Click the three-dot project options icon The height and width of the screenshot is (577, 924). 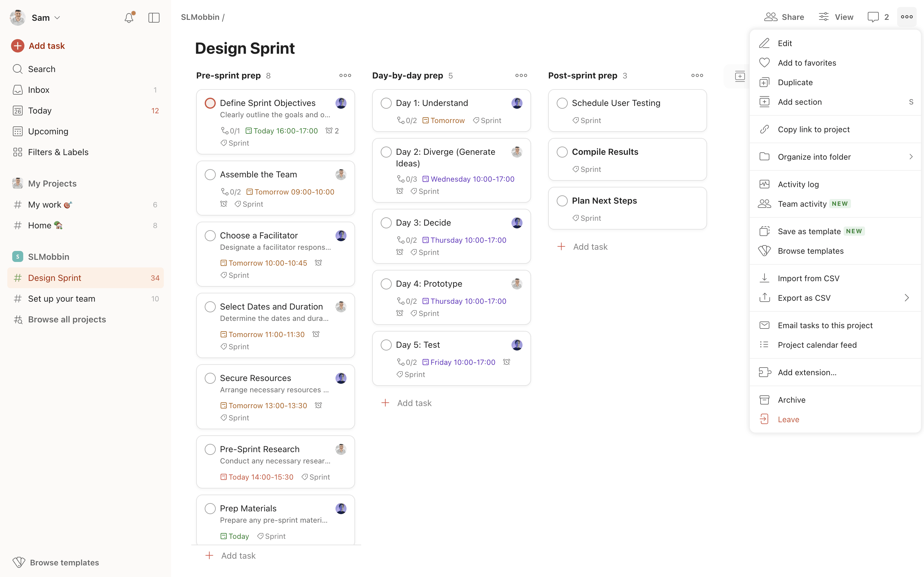point(907,17)
